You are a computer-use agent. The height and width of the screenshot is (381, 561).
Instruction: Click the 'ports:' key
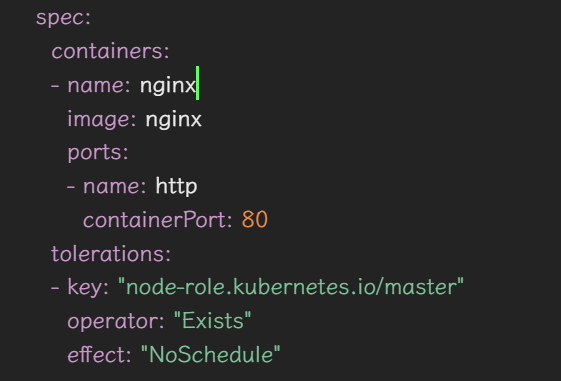point(98,153)
